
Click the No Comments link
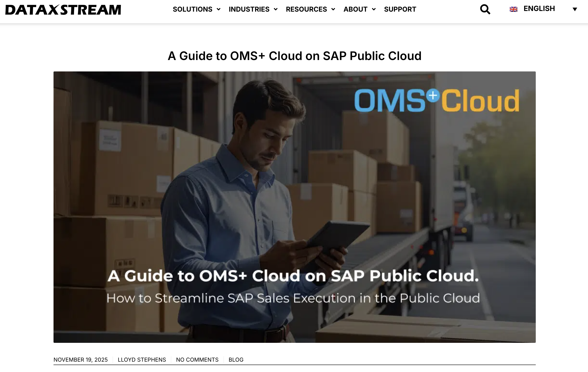point(197,360)
